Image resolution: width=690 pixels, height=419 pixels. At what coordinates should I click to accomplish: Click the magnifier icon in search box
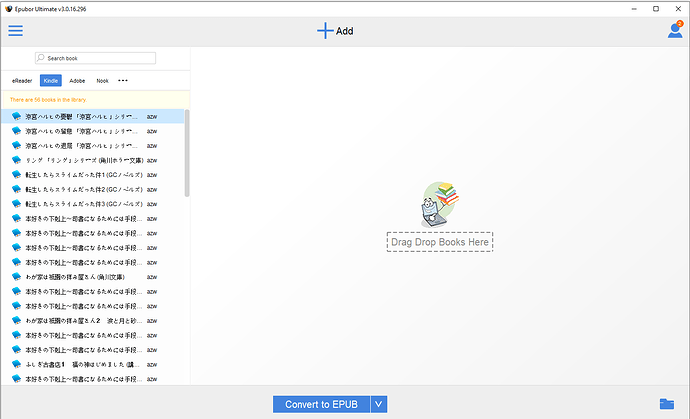[41, 58]
